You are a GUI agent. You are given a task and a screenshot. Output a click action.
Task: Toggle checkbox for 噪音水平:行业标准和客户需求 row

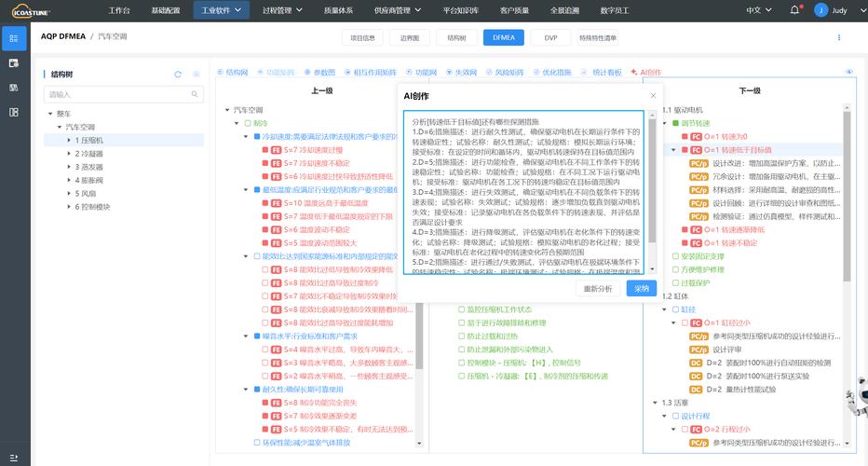(257, 336)
